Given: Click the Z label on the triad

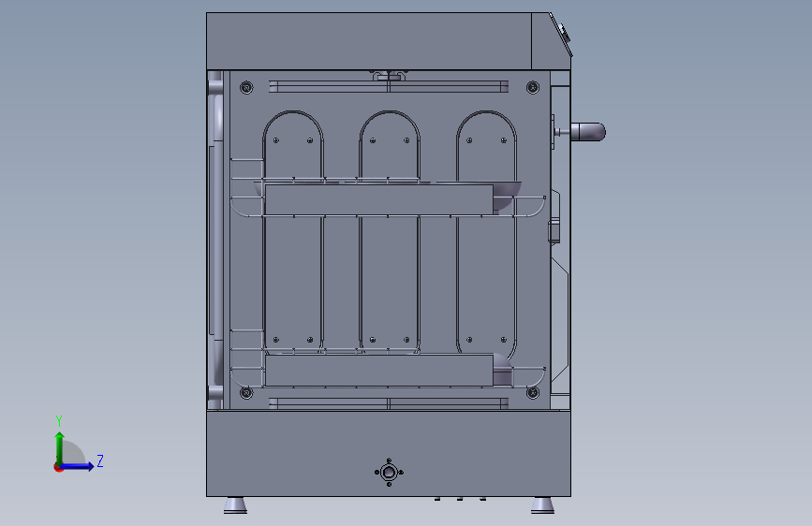Looking at the screenshot, I should click(x=100, y=460).
